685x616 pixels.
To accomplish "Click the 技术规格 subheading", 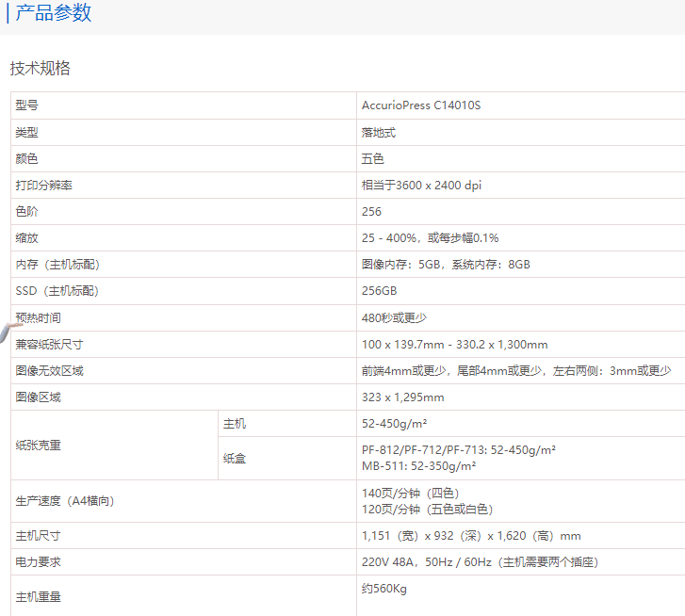I will (40, 68).
